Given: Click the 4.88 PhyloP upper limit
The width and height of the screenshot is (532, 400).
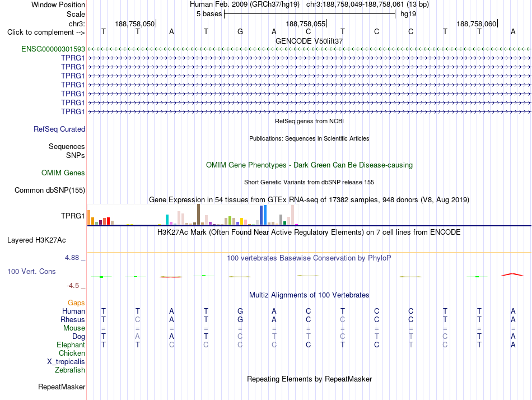Looking at the screenshot, I should [72, 258].
